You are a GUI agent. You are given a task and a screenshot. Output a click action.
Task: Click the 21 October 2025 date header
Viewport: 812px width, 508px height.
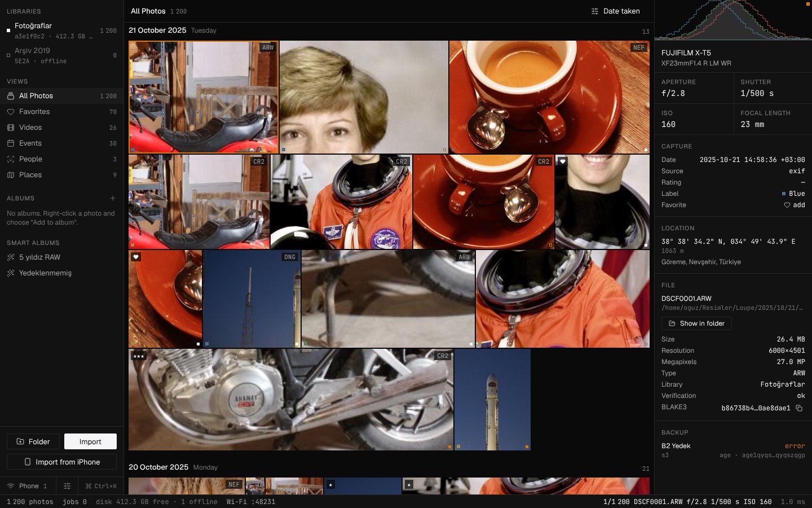(157, 30)
